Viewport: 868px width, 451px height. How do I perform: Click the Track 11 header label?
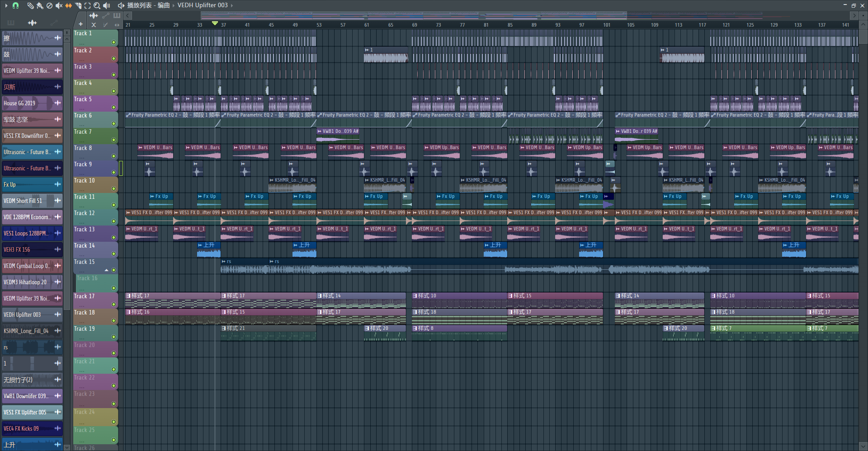(85, 197)
